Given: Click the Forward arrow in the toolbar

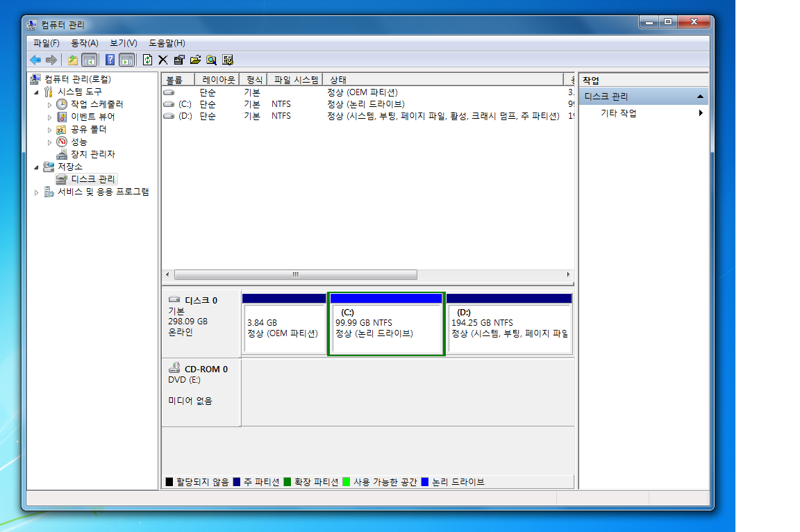Looking at the screenshot, I should coord(51,60).
